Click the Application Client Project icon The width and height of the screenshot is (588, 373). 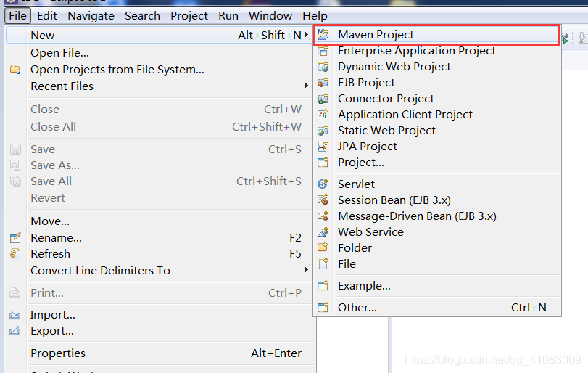[x=323, y=114]
